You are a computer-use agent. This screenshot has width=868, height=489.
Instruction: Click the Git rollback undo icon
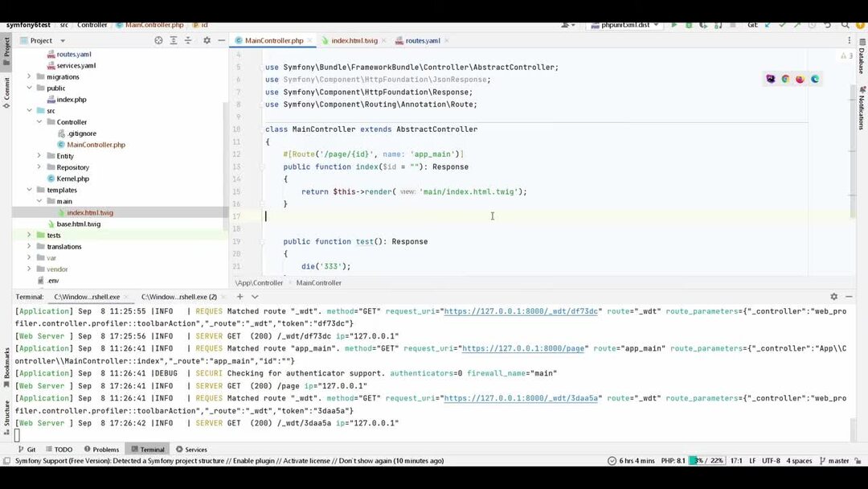click(x=828, y=25)
